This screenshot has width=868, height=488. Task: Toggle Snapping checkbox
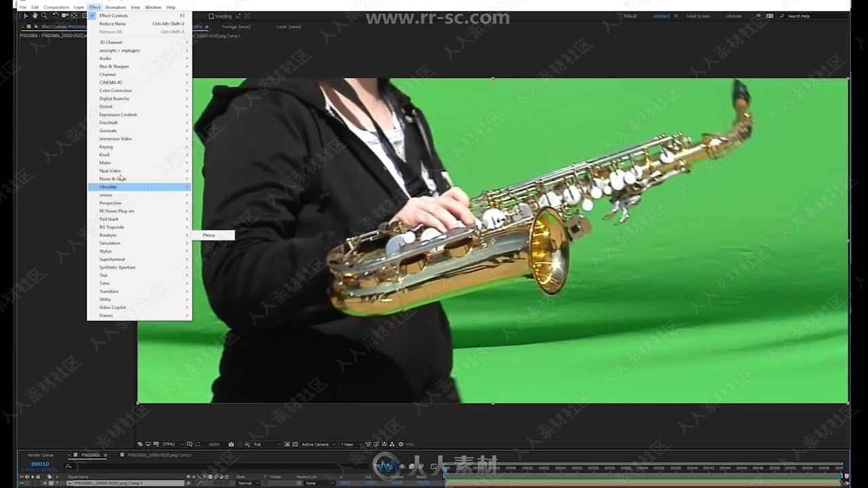coord(211,16)
